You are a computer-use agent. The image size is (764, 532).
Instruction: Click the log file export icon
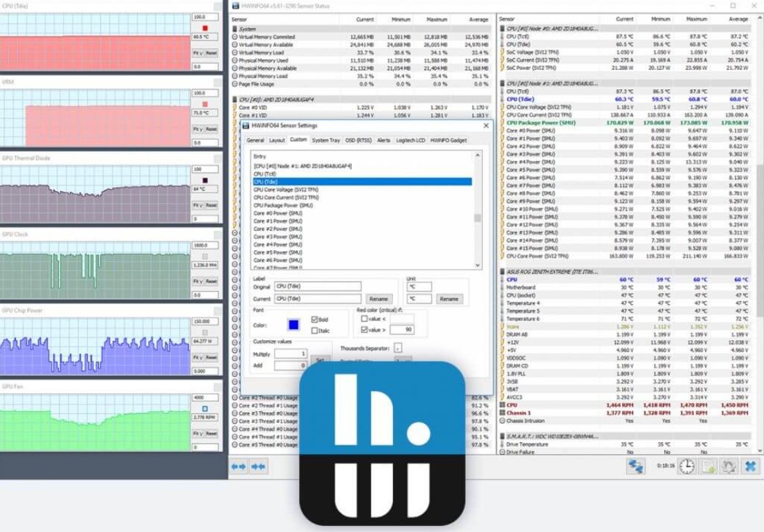(708, 467)
